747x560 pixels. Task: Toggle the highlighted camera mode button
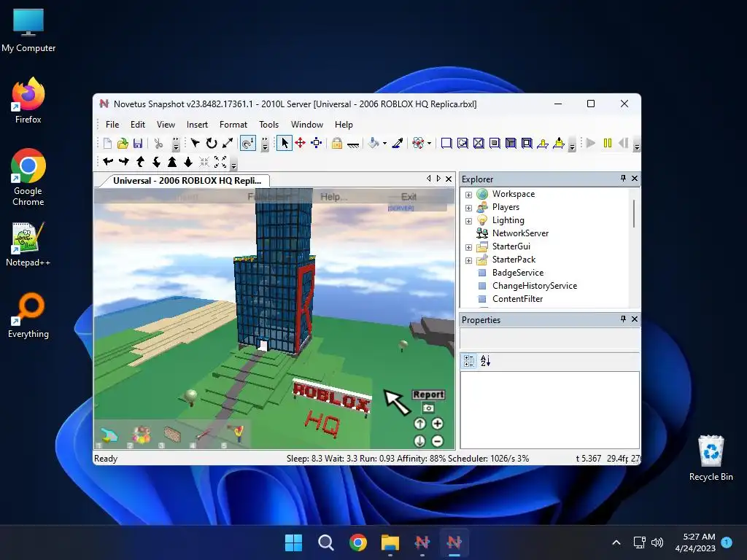248,143
